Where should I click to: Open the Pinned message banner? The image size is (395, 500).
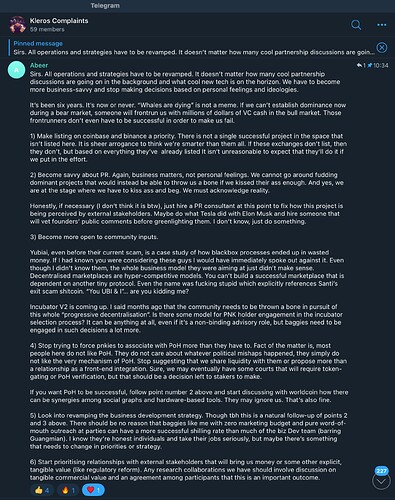coord(192,48)
